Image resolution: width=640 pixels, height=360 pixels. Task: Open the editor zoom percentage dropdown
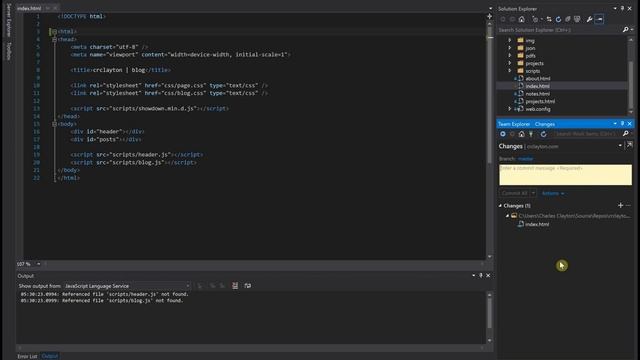click(x=38, y=264)
